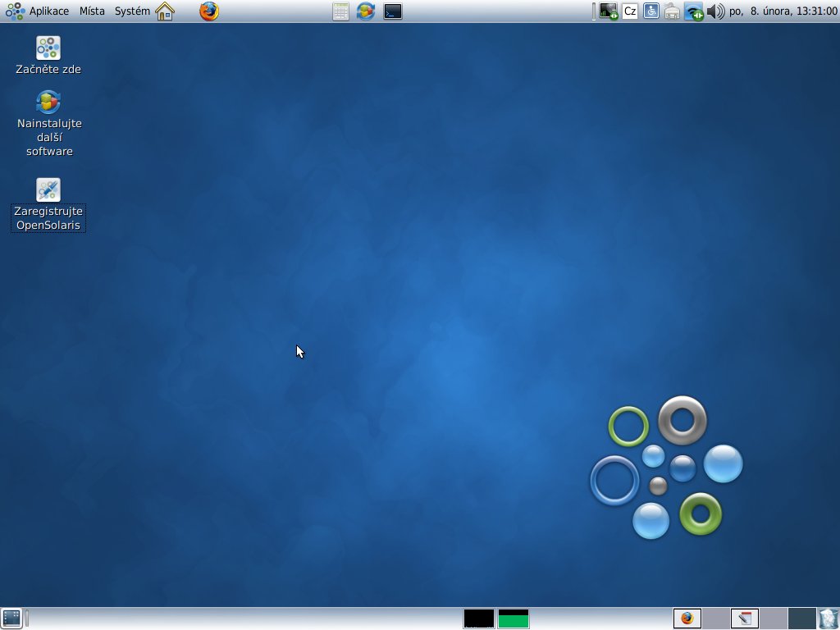Open the calculator launcher icon

(x=340, y=11)
